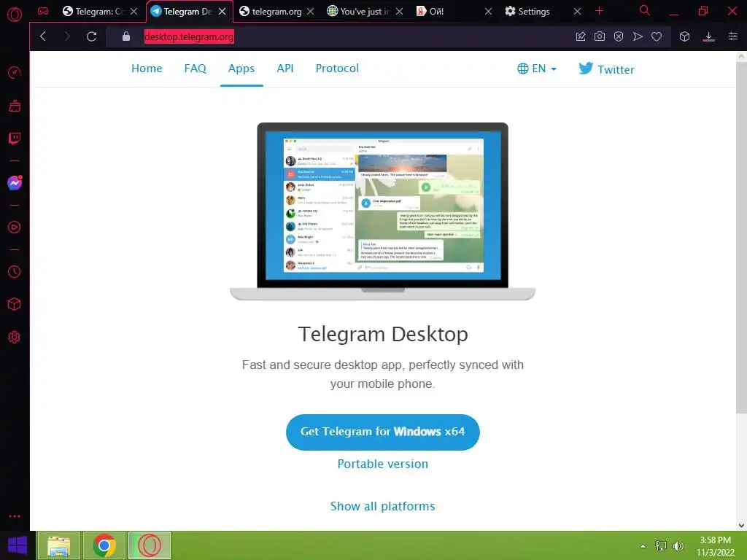Image resolution: width=747 pixels, height=560 pixels.
Task: Open the Player icon in sidebar
Action: [x=15, y=227]
